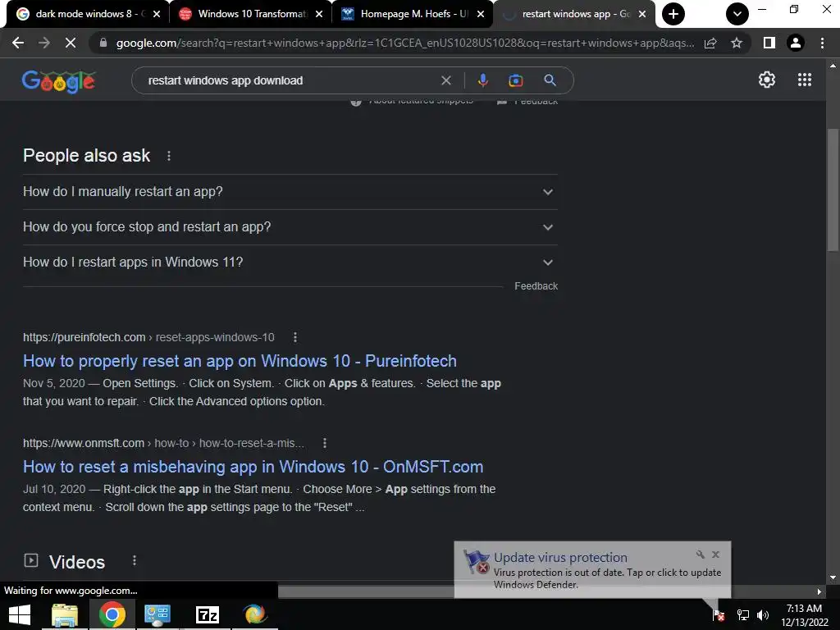The height and width of the screenshot is (630, 840).
Task: Bookmark this page with the star icon
Action: click(737, 43)
